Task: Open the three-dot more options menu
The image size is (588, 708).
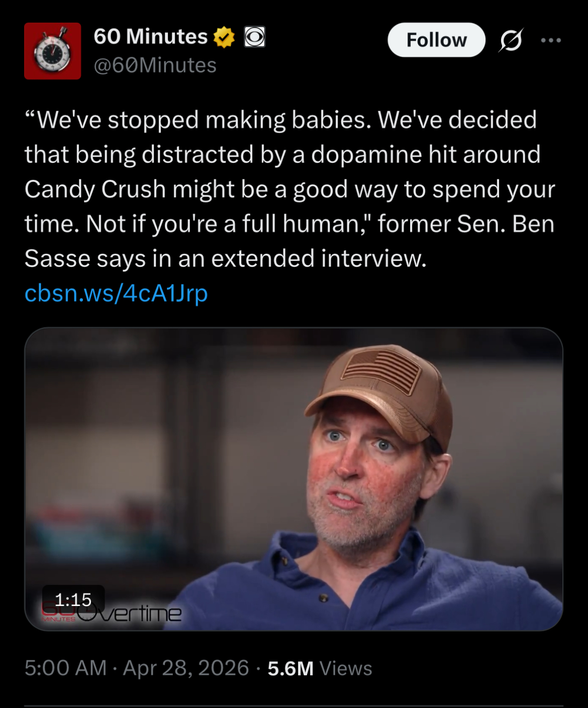Action: coord(551,40)
